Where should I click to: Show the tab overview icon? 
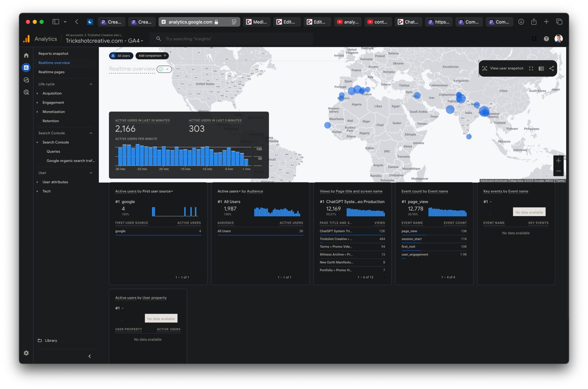tap(559, 22)
